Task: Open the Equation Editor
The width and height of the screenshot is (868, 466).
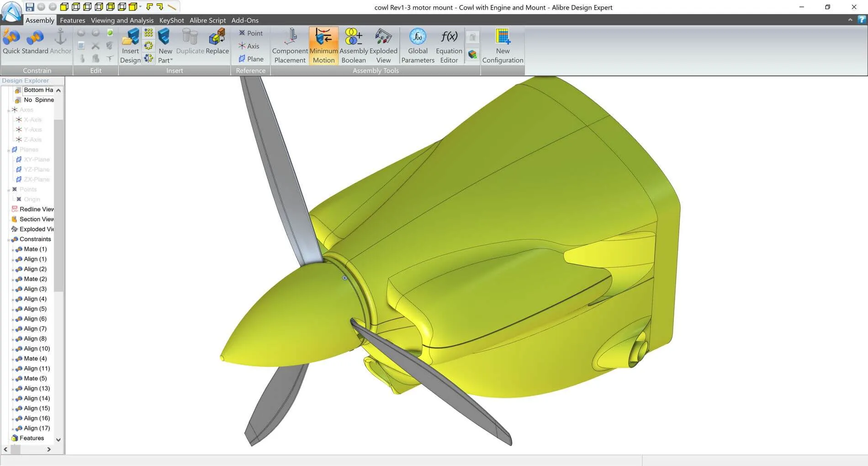Action: [449, 46]
